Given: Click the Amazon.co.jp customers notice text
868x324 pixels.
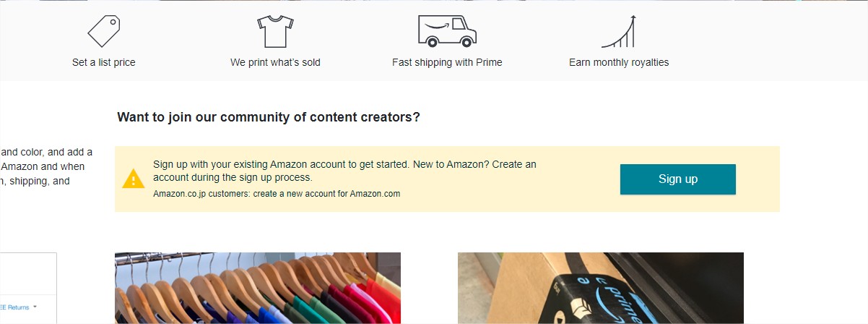Looking at the screenshot, I should 277,194.
